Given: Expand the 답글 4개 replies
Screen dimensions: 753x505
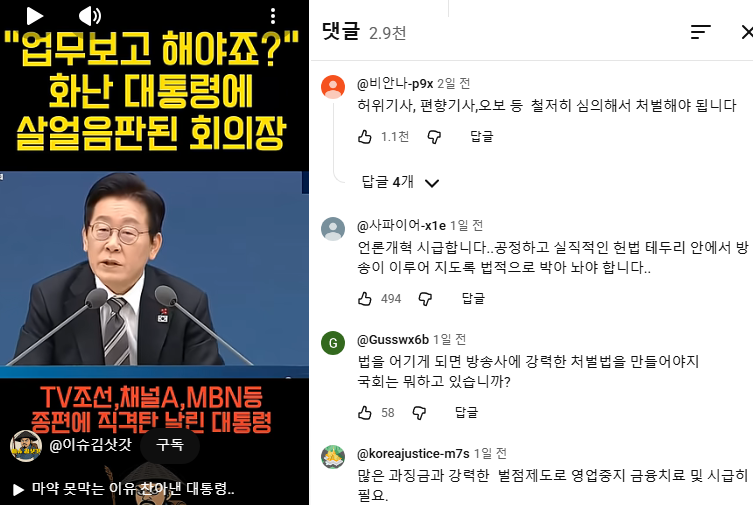Looking at the screenshot, I should [x=400, y=182].
